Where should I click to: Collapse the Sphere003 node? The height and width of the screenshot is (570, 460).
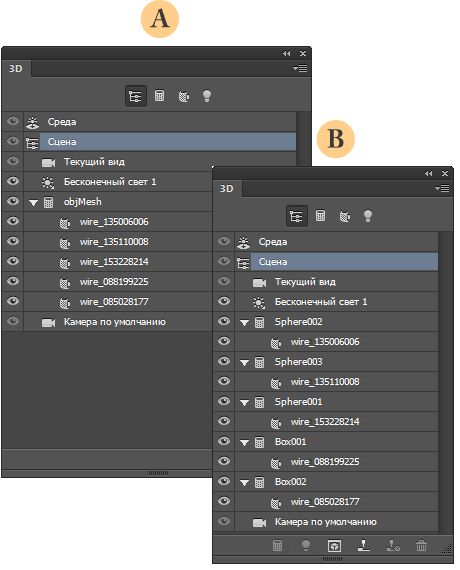(x=244, y=363)
